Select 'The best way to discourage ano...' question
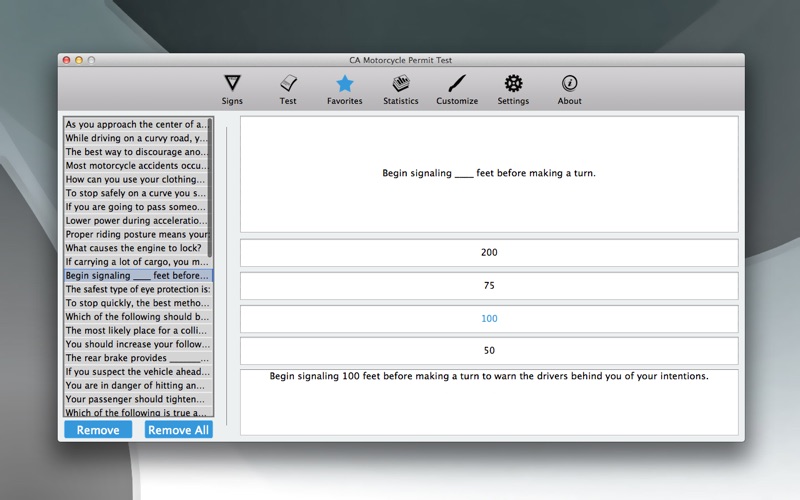Image resolution: width=800 pixels, height=500 pixels. [x=136, y=152]
